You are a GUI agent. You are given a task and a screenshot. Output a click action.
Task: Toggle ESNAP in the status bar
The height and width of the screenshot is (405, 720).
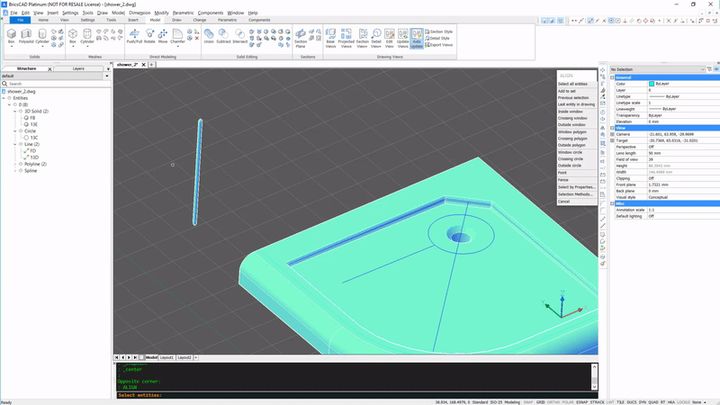coord(582,402)
